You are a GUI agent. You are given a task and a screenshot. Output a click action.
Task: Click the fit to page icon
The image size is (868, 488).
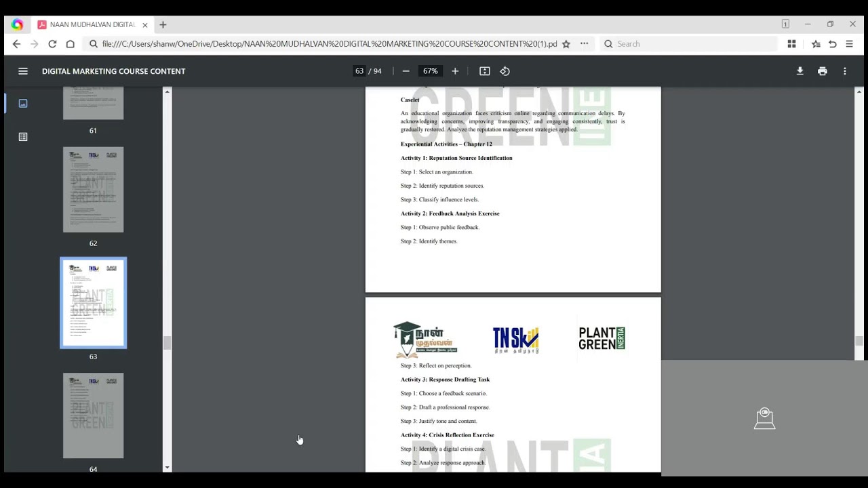485,71
